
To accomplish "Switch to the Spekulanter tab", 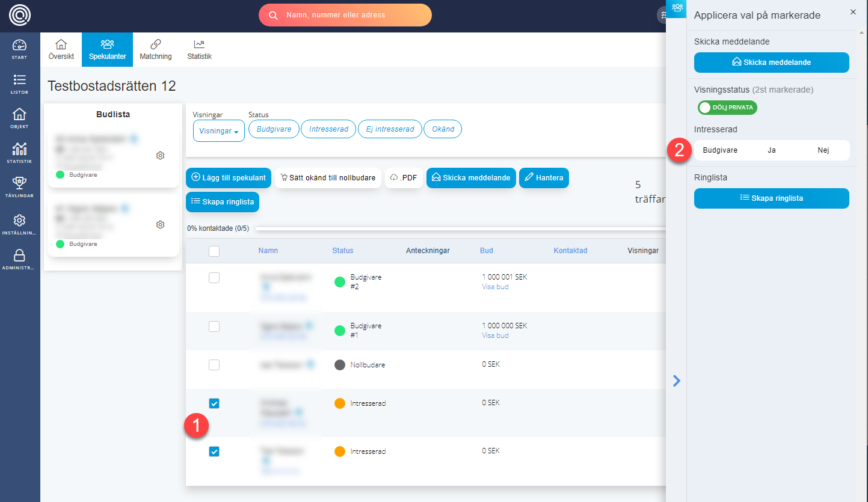I will [107, 50].
